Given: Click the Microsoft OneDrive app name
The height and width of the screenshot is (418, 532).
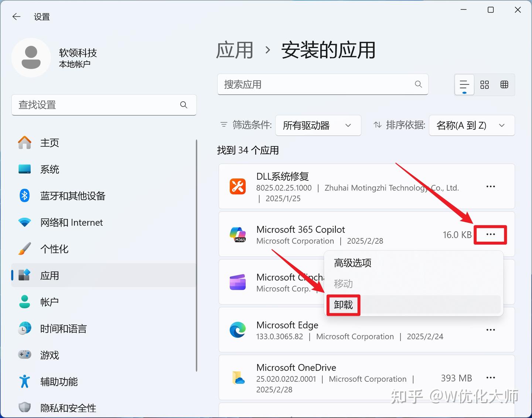Looking at the screenshot, I should click(296, 367).
